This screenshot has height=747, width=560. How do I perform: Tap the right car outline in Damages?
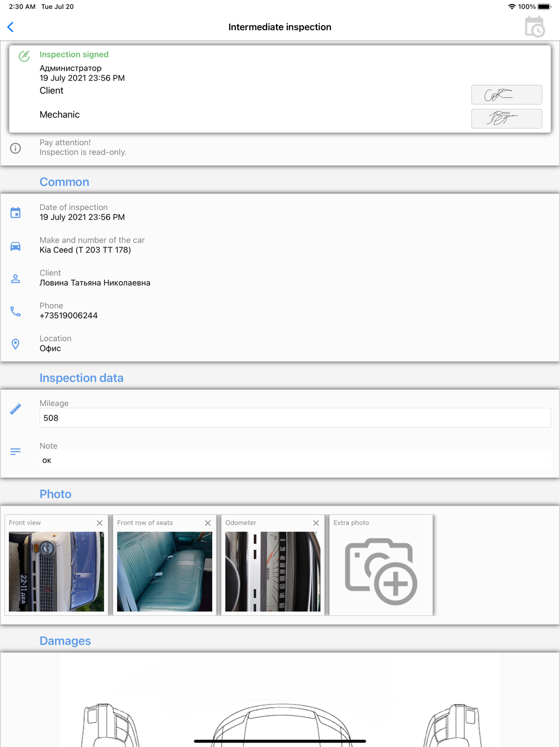click(453, 725)
